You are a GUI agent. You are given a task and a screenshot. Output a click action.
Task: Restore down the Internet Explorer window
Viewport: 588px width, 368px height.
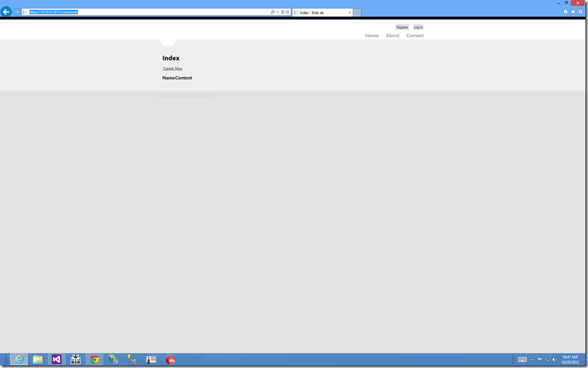coord(567,3)
